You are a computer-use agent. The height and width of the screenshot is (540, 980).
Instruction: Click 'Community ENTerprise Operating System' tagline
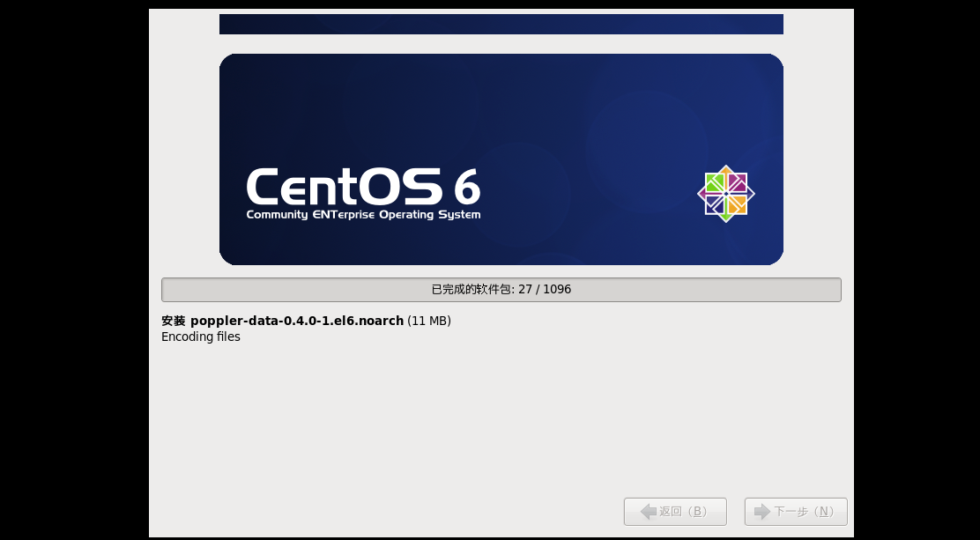363,214
